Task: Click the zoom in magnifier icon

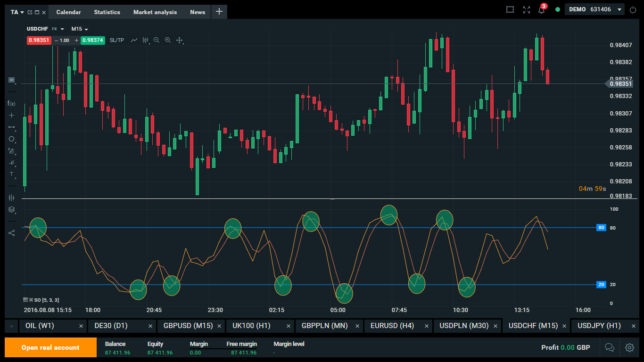Action: click(x=168, y=41)
